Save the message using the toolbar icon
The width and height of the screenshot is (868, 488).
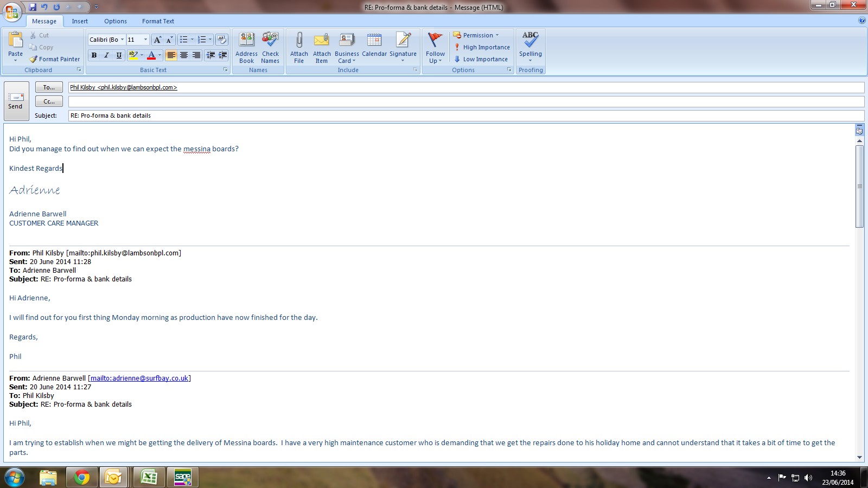pyautogui.click(x=33, y=7)
